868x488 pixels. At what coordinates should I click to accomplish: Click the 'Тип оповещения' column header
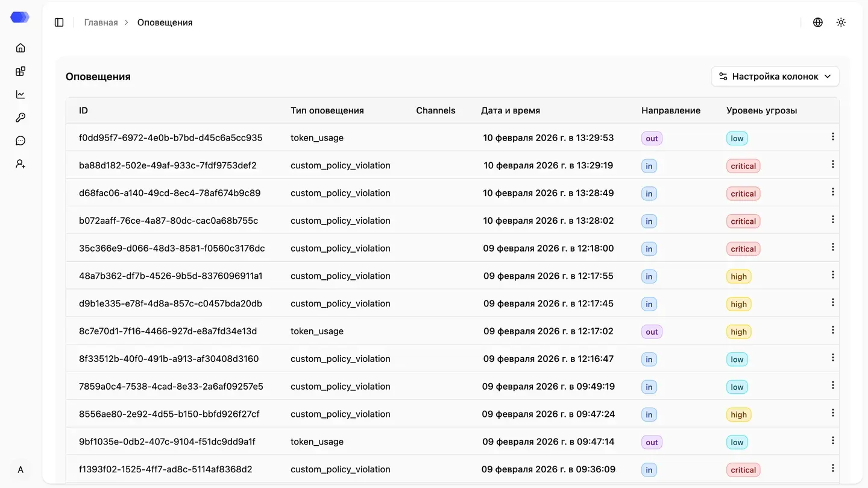coord(327,110)
